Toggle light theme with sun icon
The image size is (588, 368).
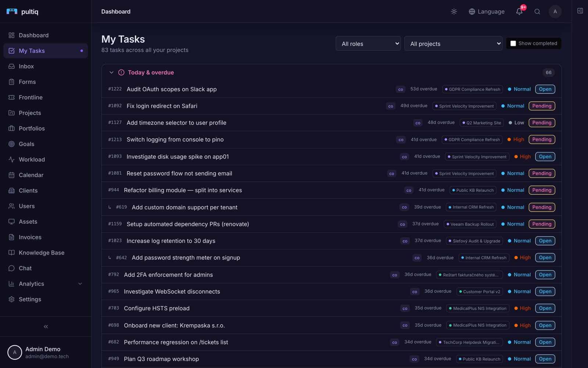click(x=454, y=11)
